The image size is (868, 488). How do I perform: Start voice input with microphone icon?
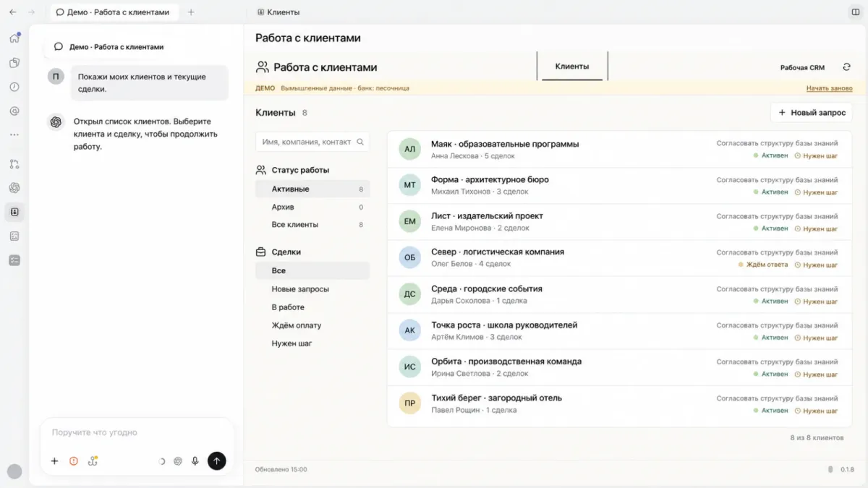(x=195, y=461)
